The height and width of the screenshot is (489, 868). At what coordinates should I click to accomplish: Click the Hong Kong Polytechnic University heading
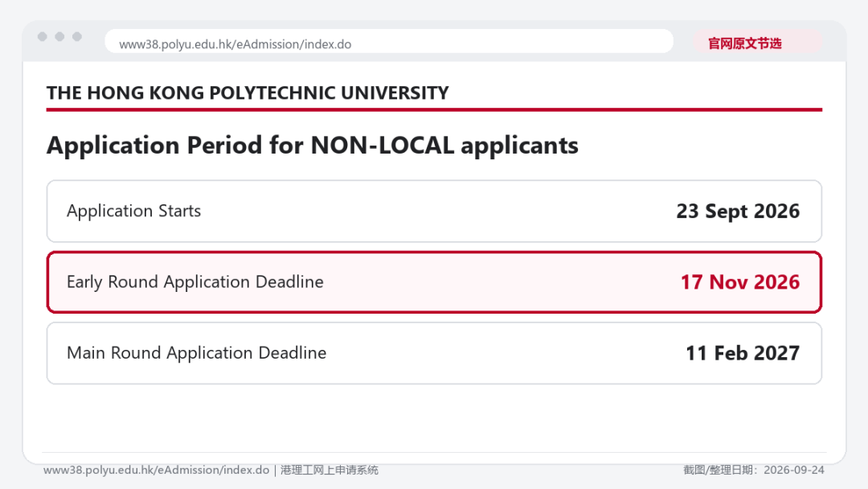click(248, 93)
